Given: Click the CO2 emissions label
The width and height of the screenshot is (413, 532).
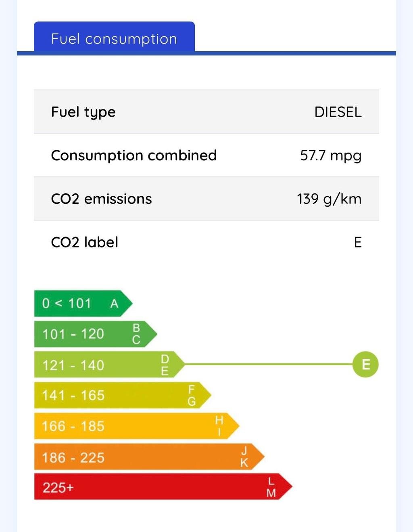Looking at the screenshot, I should (x=101, y=199).
